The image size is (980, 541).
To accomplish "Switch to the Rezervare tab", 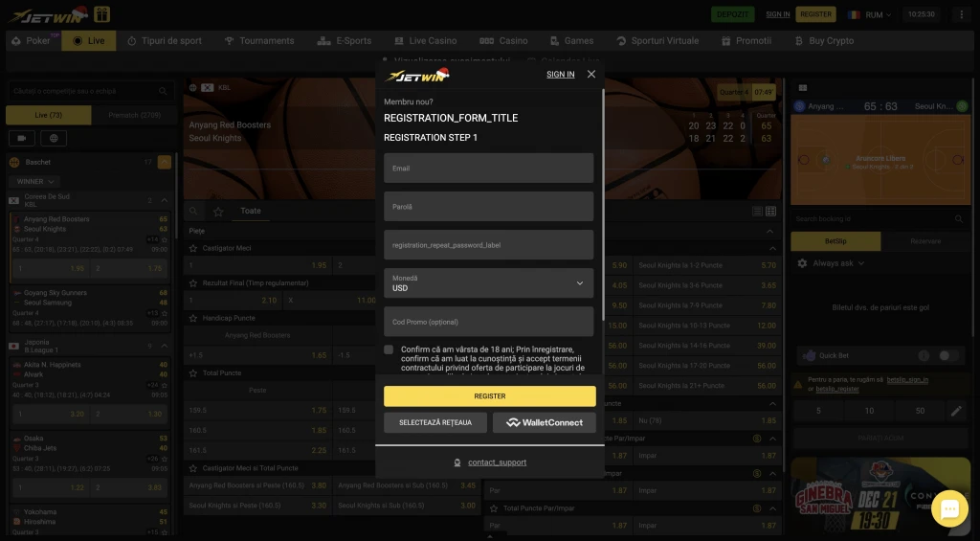I will tap(925, 240).
